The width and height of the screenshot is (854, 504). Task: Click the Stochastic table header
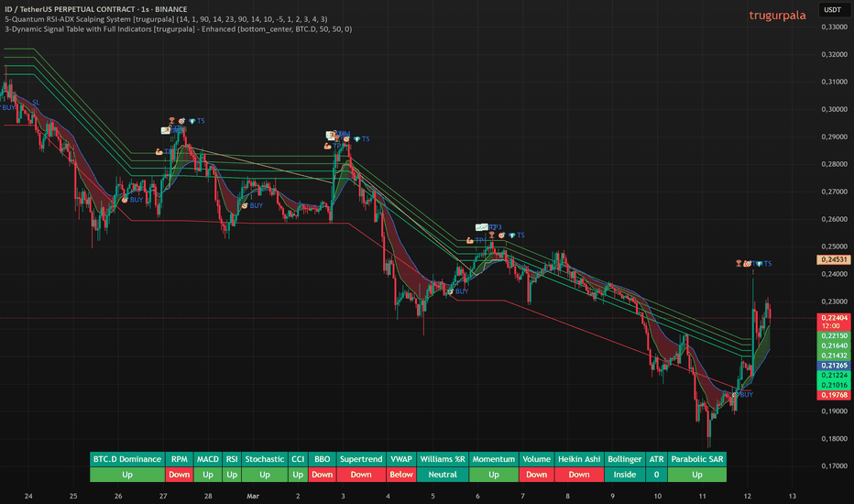click(265, 459)
